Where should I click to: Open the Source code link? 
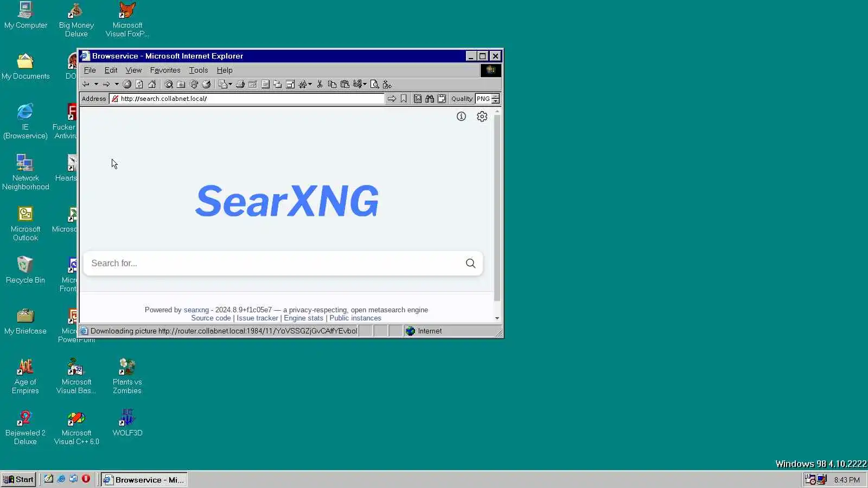(x=210, y=318)
